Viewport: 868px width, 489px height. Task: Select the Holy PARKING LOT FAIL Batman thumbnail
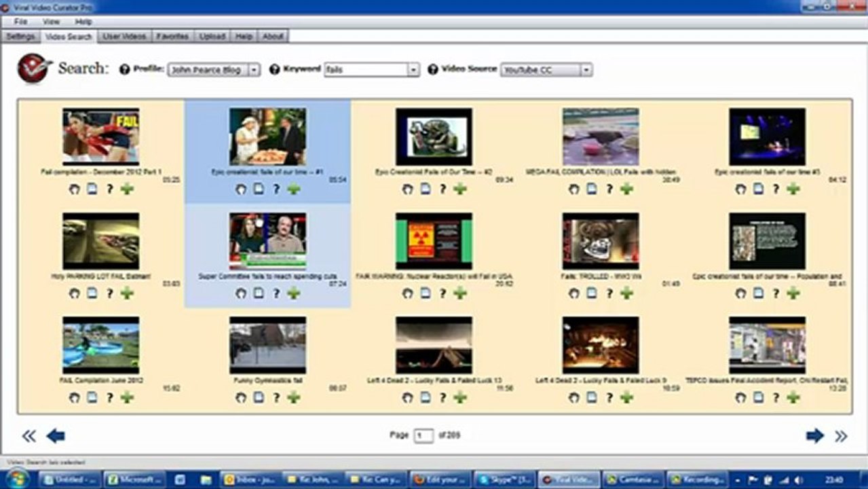101,241
